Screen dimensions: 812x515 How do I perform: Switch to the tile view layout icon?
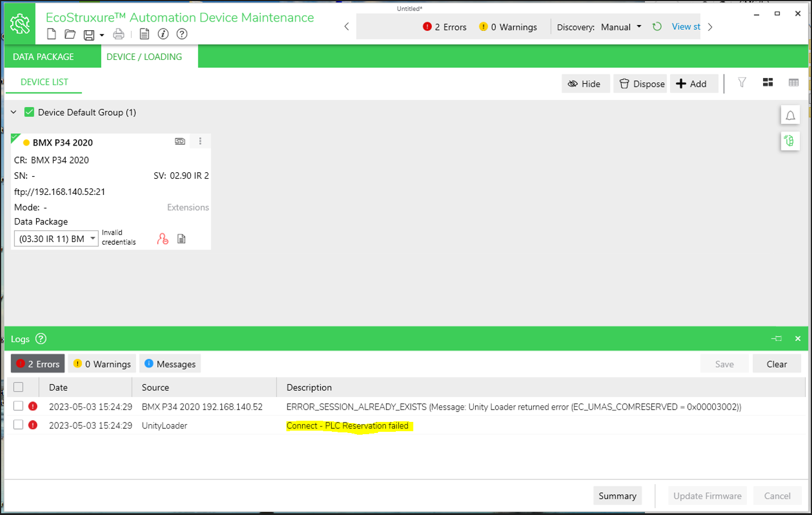[x=768, y=83]
